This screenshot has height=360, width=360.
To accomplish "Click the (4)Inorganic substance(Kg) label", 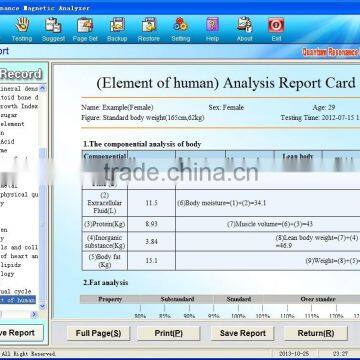I will click(x=105, y=242).
